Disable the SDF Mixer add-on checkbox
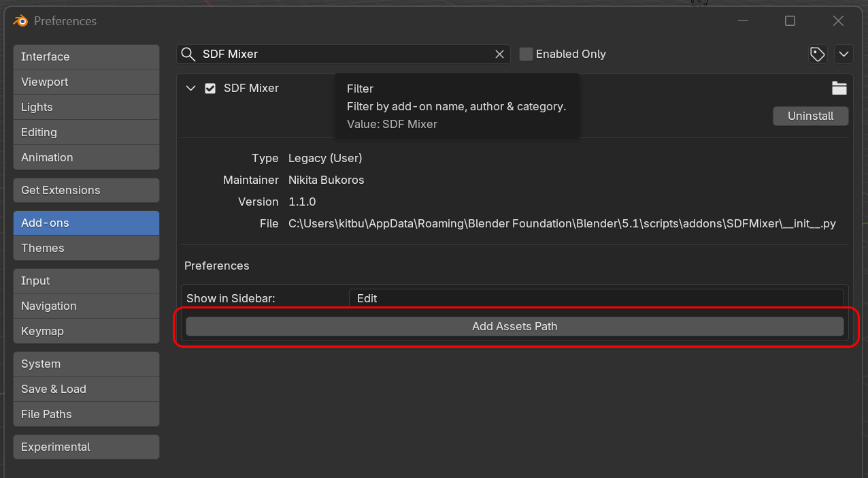Screen dimensions: 868x478 [x=210, y=88]
